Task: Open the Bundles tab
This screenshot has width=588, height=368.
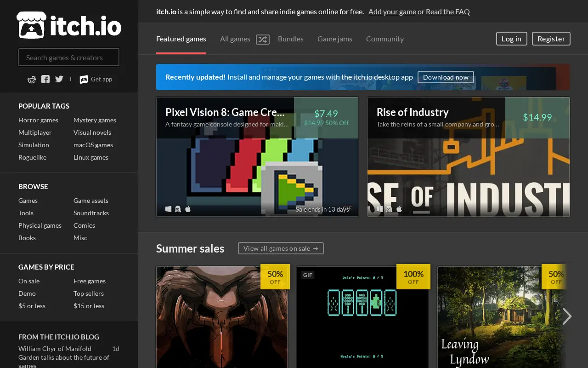Action: point(291,39)
